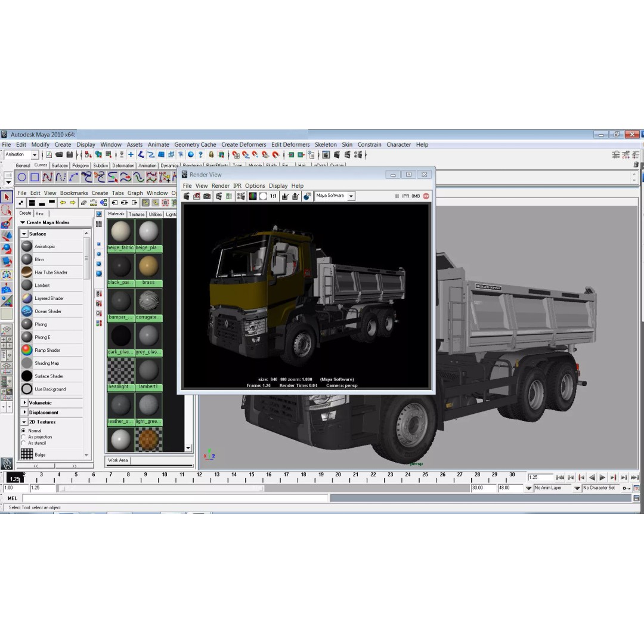This screenshot has width=644, height=644.
Task: Click the IPR render icon in Render View
Action: point(219,196)
